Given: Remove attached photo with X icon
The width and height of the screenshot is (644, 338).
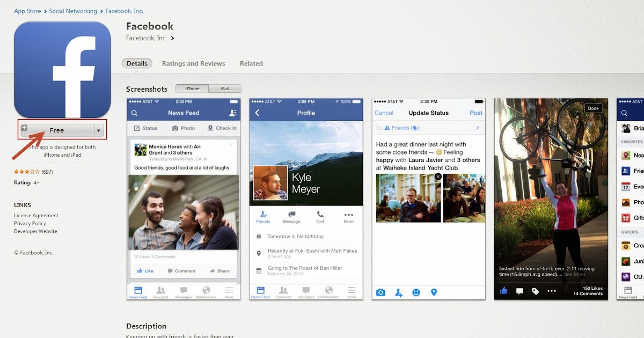Looking at the screenshot, I should pyautogui.click(x=438, y=177).
